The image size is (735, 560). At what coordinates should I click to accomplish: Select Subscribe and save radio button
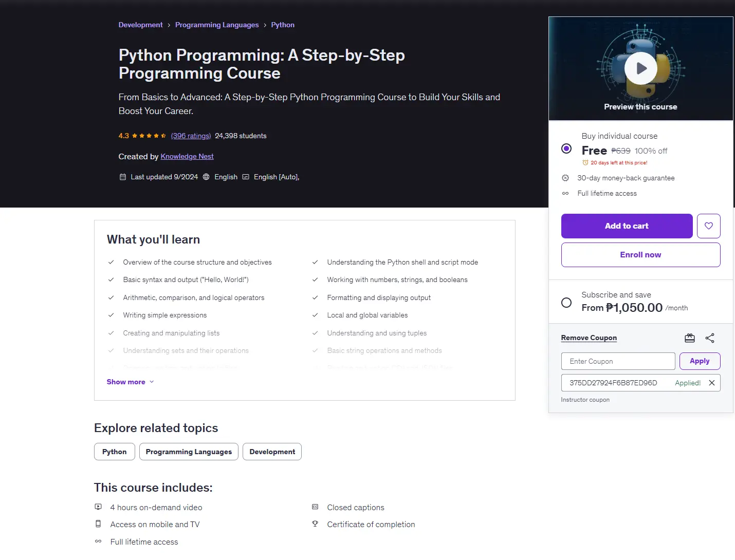tap(566, 303)
